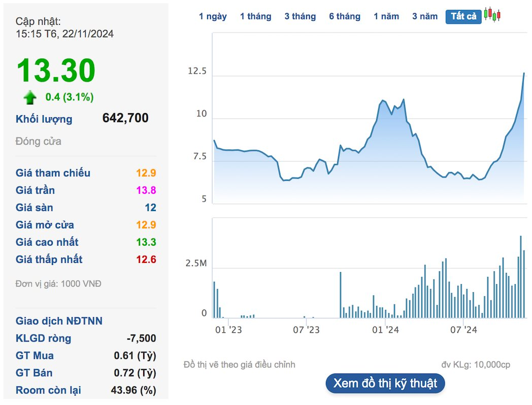The image size is (532, 405).
Task: Click the 'GT Bán' label
Action: [x=34, y=373]
